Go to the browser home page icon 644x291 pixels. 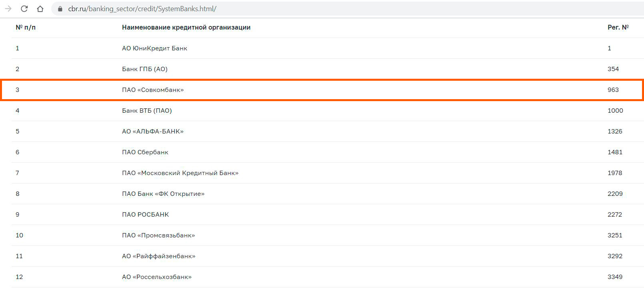coord(40,8)
